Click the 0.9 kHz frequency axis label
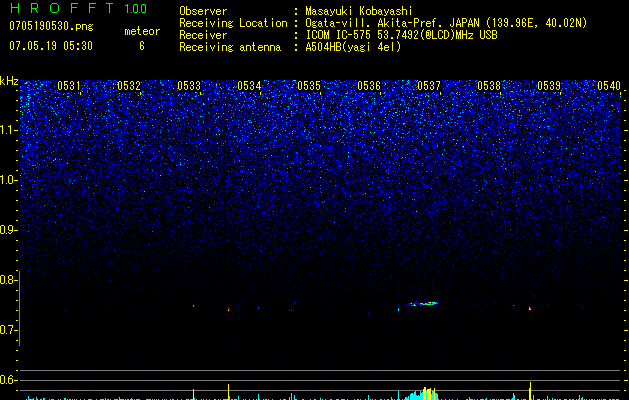Viewport: 629px width, 400px height. pyautogui.click(x=8, y=230)
